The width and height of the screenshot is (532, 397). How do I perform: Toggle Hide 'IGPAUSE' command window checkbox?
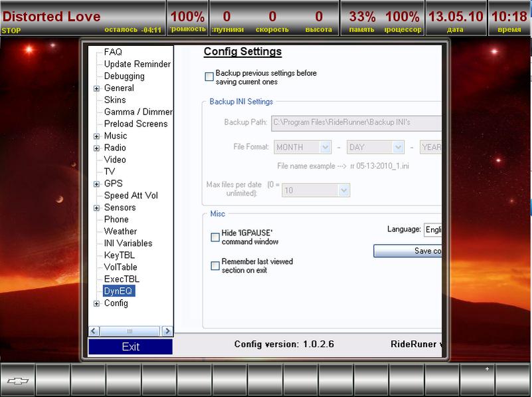215,237
